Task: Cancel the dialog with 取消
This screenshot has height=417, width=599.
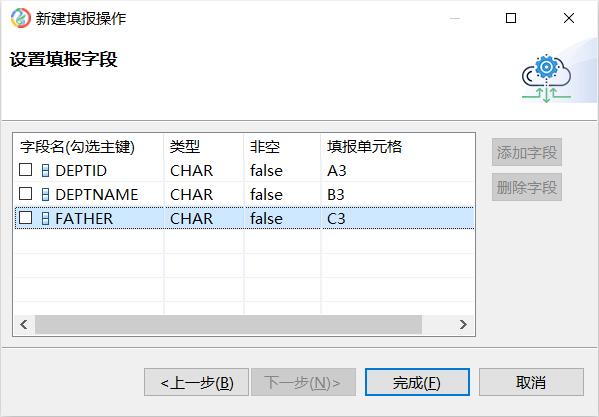Action: [x=531, y=382]
